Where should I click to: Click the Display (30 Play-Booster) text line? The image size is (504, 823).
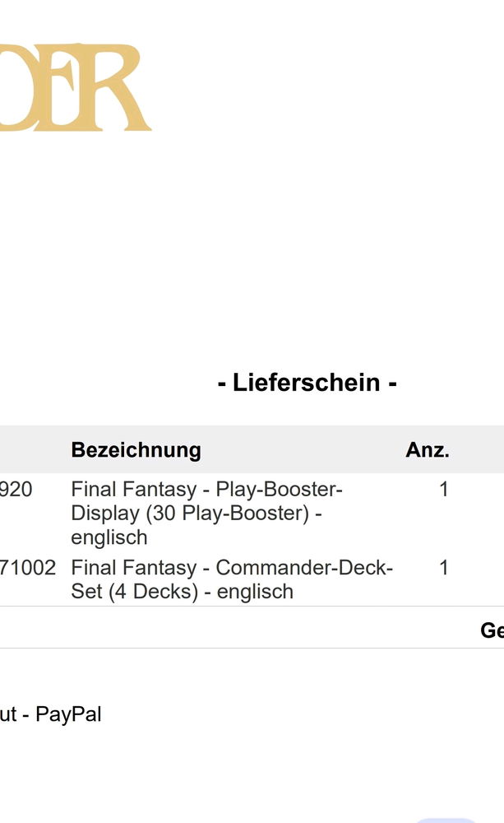click(197, 514)
